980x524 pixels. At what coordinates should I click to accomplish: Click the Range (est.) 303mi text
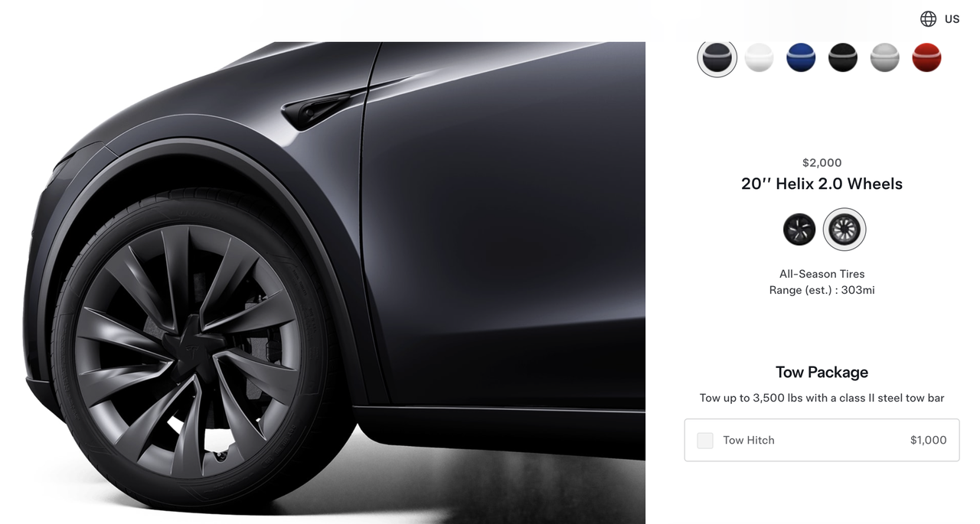[x=822, y=291]
